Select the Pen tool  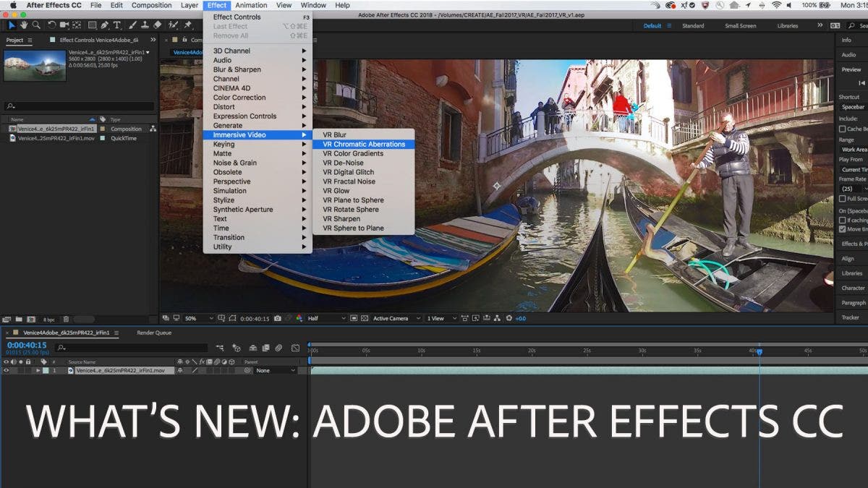(106, 25)
